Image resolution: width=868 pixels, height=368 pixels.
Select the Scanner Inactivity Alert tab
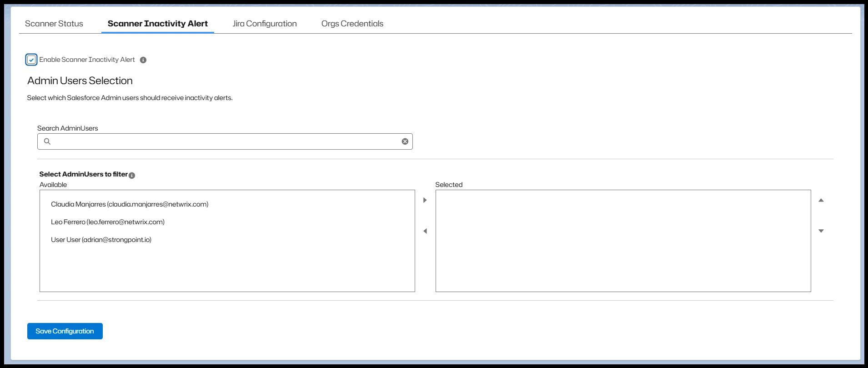[157, 24]
